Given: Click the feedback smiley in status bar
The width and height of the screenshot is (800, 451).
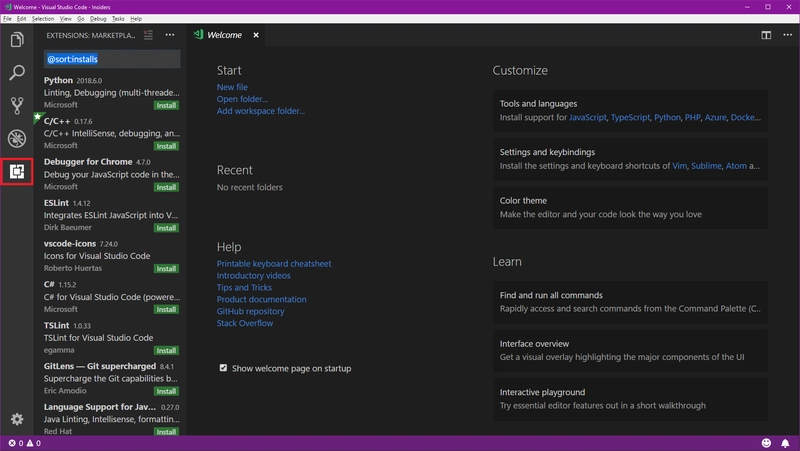Looking at the screenshot, I should pyautogui.click(x=767, y=443).
